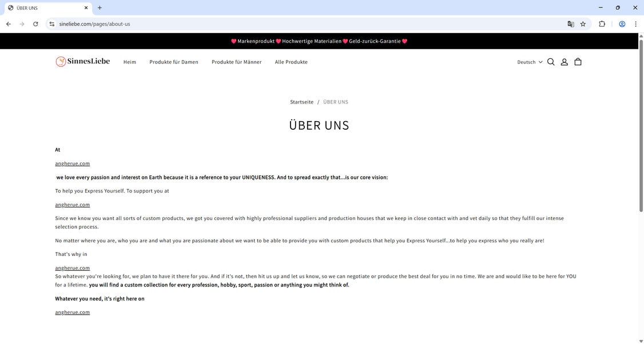Open the shopping bag cart icon
This screenshot has height=344, width=644.
click(578, 62)
